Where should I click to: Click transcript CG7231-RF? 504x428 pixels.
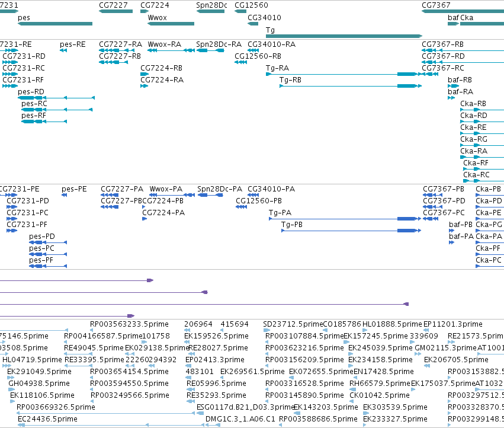point(10,86)
